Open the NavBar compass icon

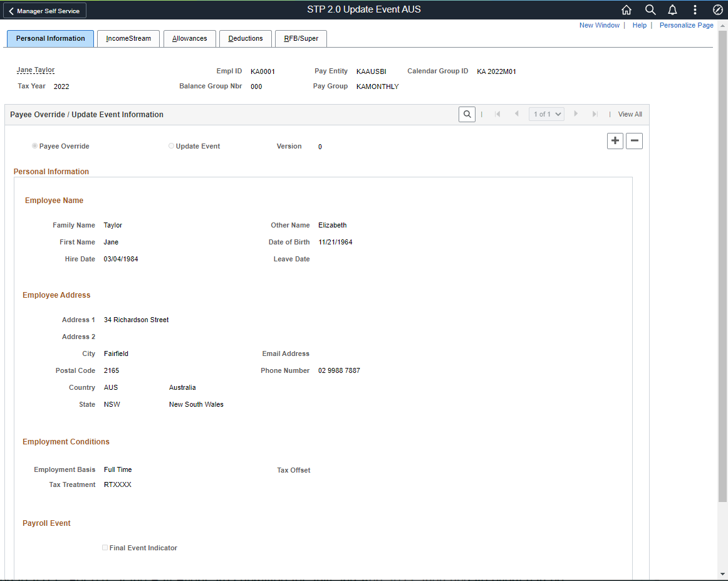[x=717, y=10]
